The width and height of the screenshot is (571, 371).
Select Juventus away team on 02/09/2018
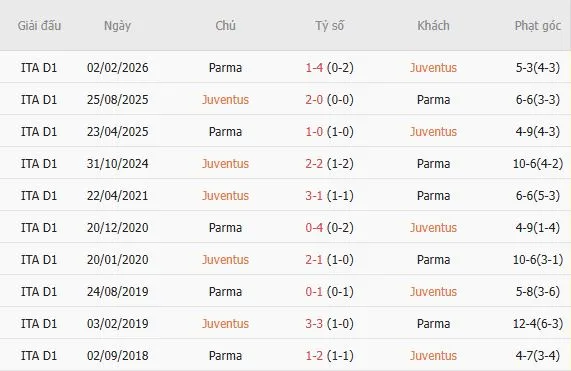tap(433, 356)
